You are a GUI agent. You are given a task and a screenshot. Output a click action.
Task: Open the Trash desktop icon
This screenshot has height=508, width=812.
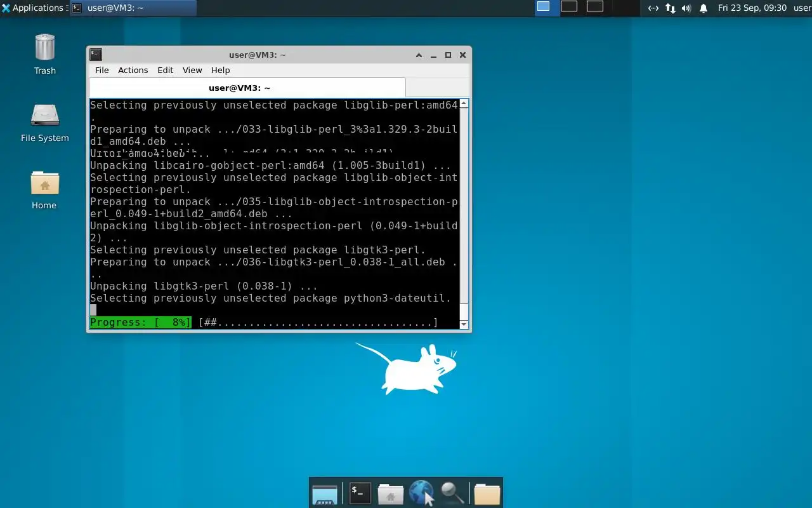44,48
